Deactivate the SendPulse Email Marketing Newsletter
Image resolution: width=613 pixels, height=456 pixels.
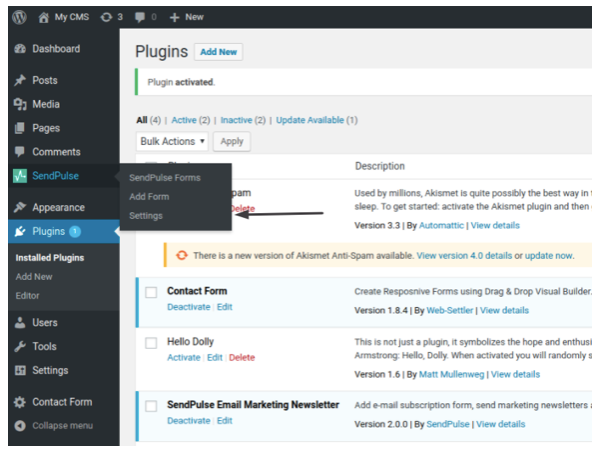[x=189, y=421]
